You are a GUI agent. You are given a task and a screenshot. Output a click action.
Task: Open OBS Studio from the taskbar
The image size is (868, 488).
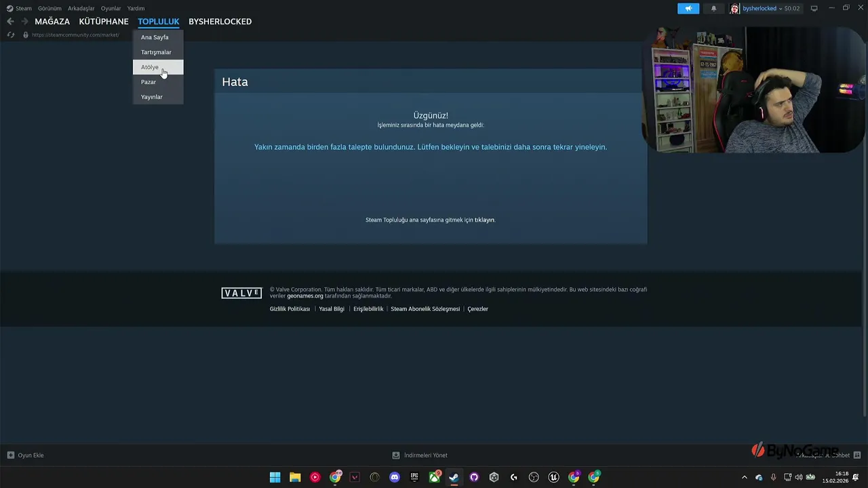[x=534, y=477]
